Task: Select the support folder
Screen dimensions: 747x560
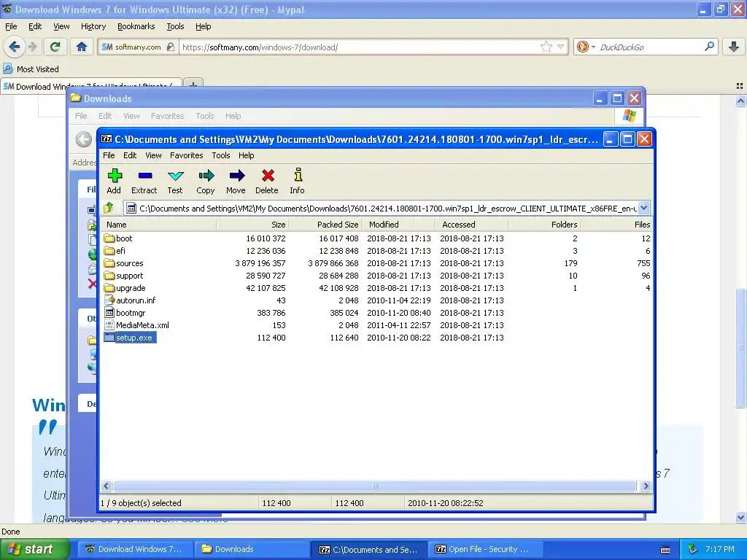Action: [x=123, y=275]
